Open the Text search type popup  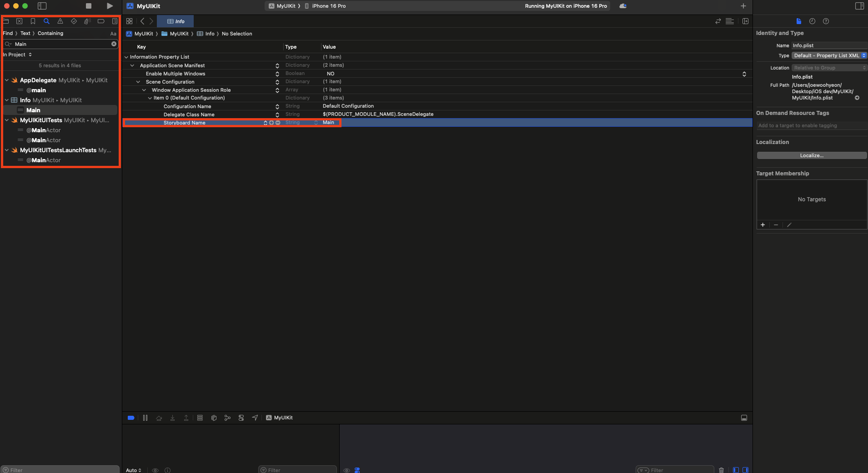tap(25, 34)
